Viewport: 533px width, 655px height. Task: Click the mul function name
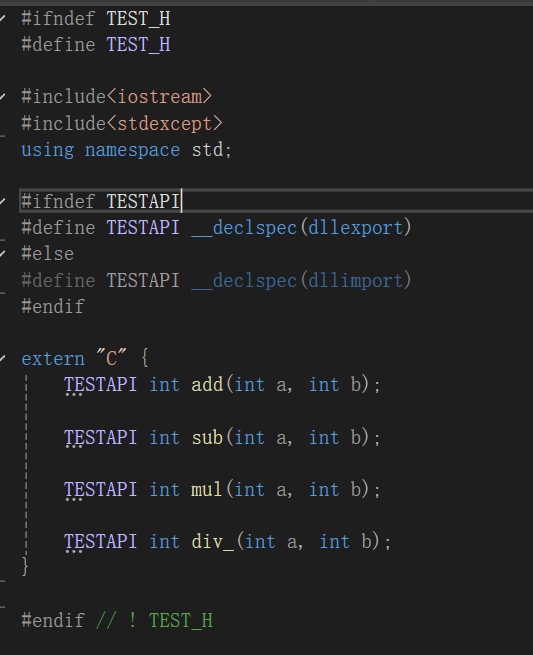coord(206,490)
